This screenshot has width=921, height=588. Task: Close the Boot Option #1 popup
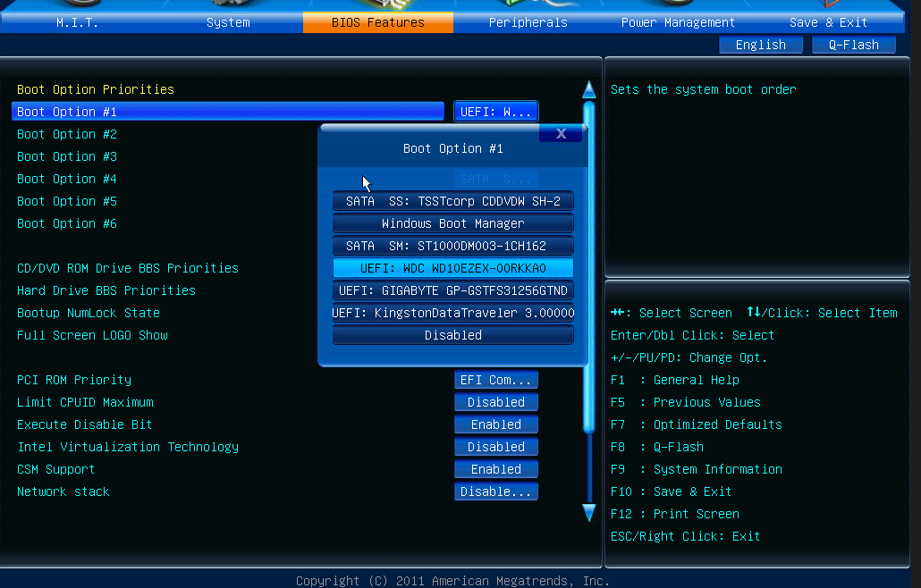click(x=561, y=134)
